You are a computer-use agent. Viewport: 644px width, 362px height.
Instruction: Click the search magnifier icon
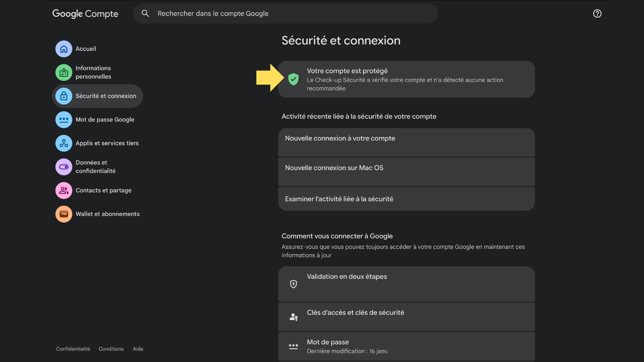click(x=145, y=13)
